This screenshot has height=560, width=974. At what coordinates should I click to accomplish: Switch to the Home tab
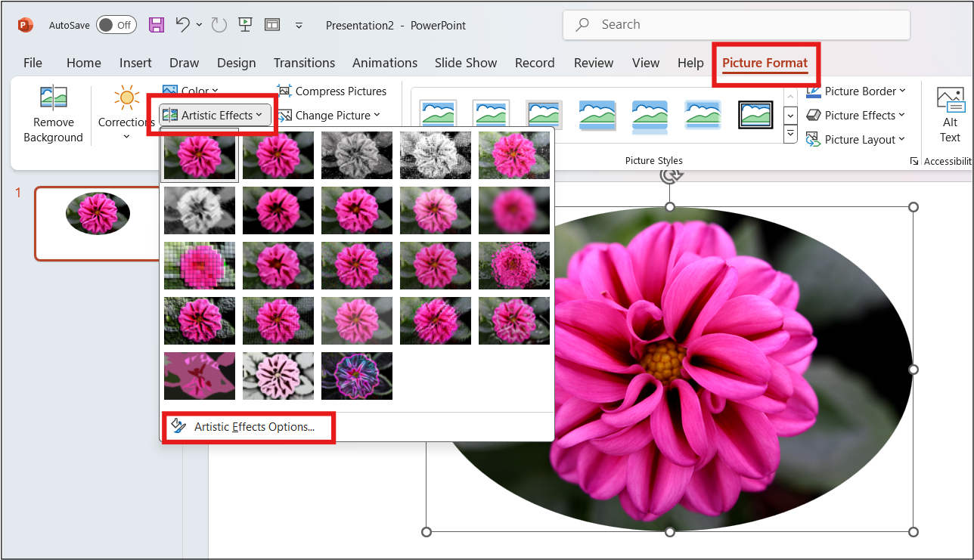[x=84, y=63]
